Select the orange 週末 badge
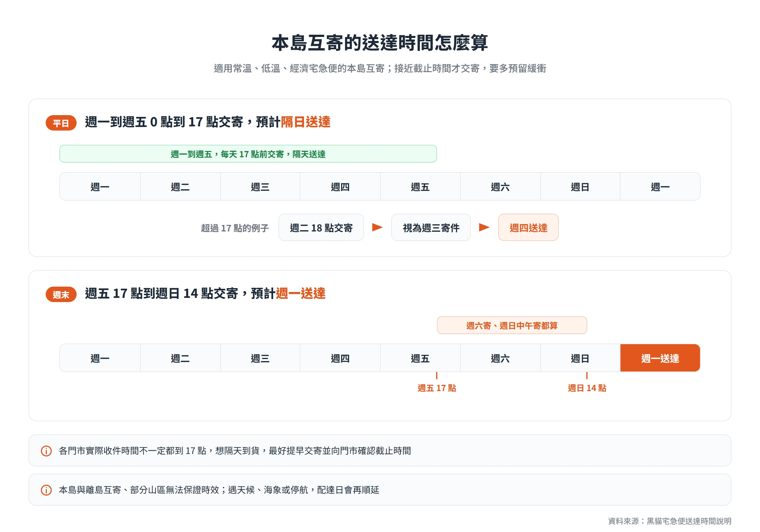Viewport: 760px width, 532px height. tap(61, 294)
